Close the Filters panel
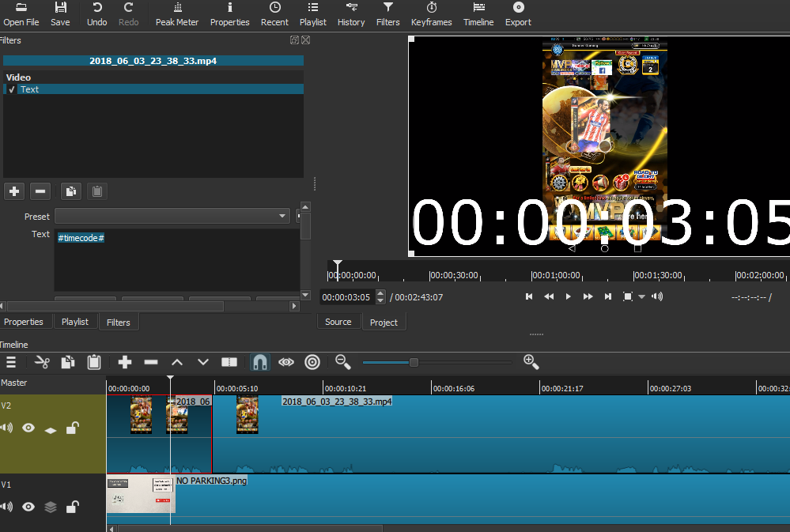 (306, 40)
